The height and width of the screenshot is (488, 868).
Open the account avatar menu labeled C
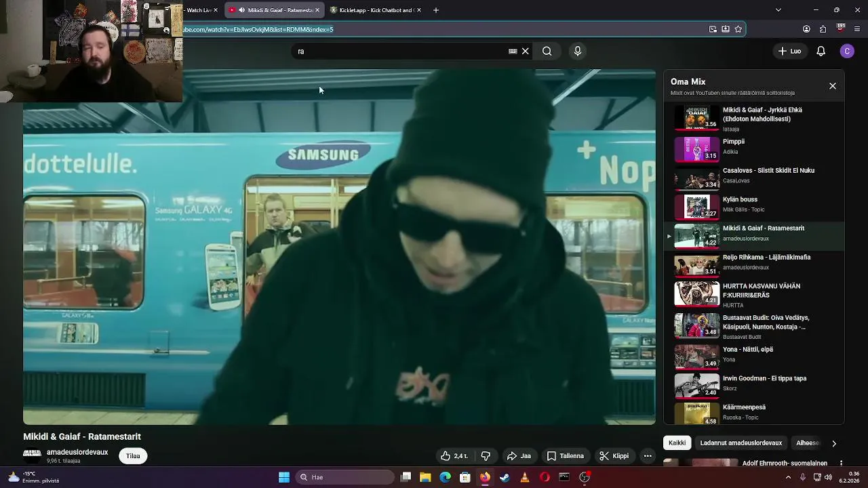pyautogui.click(x=846, y=51)
